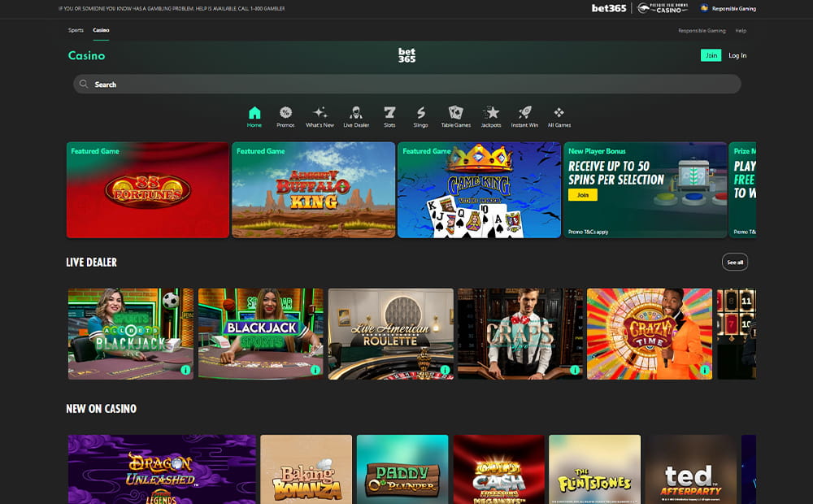Click info icon on Live American Roulette
The image size is (813, 504).
coord(445,370)
